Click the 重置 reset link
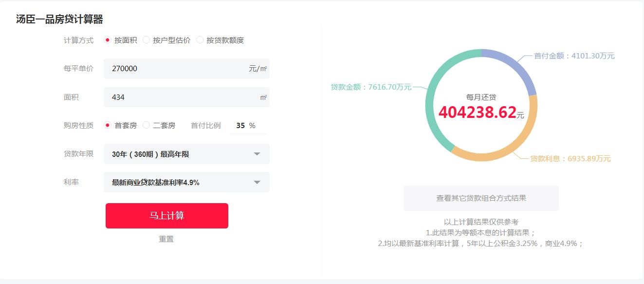Image resolution: width=644 pixels, height=284 pixels. point(166,239)
